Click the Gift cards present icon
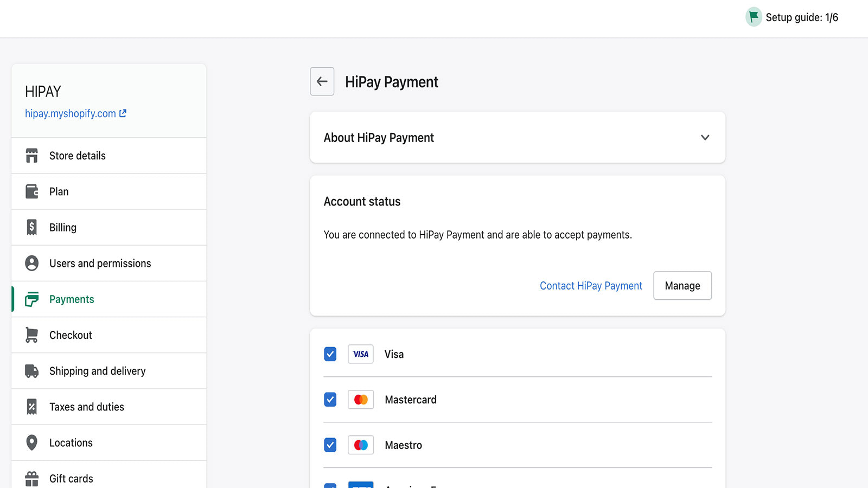 click(32, 479)
